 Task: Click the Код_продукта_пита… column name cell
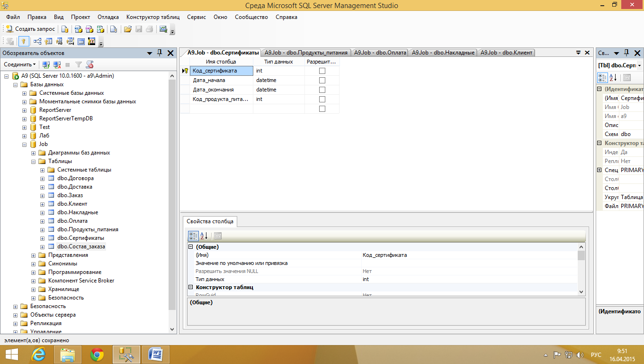(221, 99)
